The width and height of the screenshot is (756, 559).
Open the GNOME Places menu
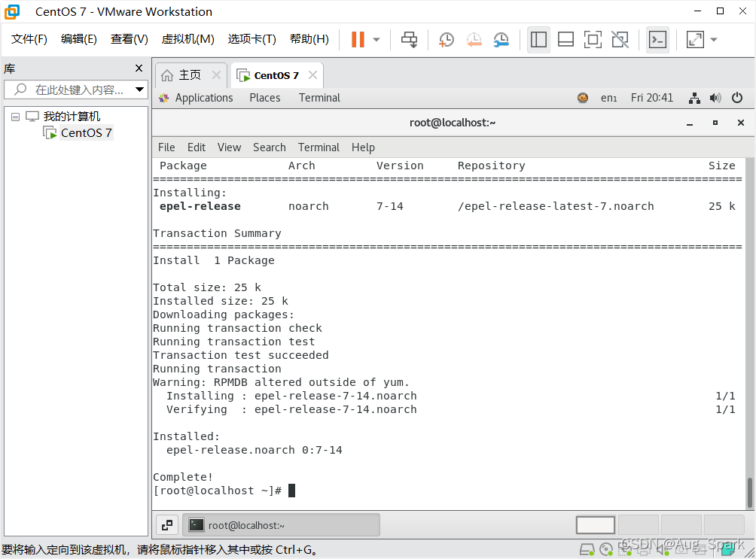pyautogui.click(x=265, y=98)
